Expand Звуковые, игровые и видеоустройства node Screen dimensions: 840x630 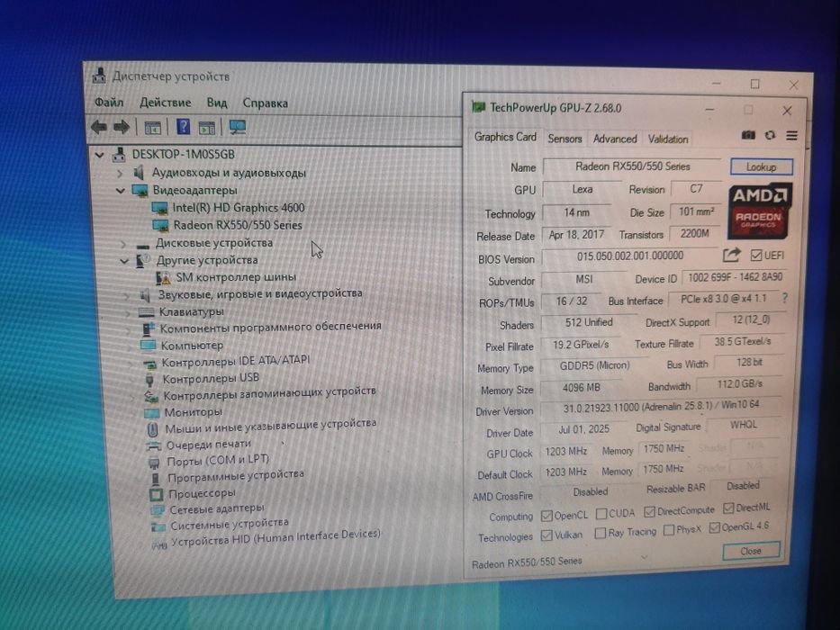(126, 295)
